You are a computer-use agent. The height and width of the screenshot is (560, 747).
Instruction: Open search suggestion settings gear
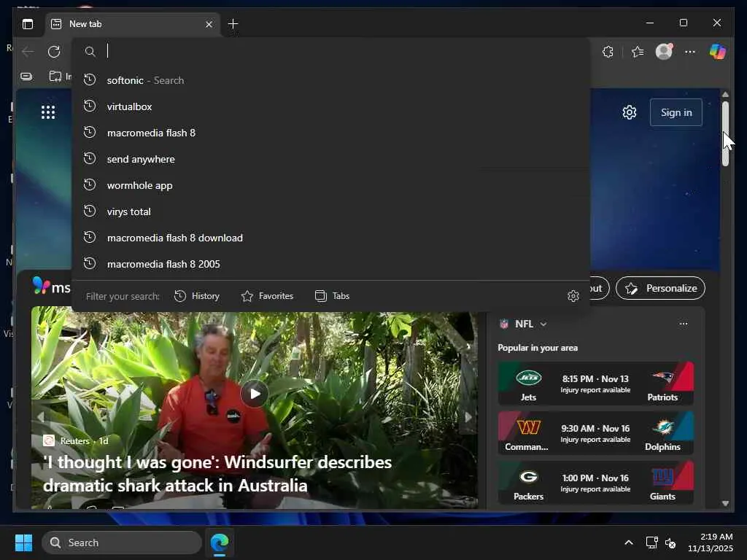click(573, 296)
